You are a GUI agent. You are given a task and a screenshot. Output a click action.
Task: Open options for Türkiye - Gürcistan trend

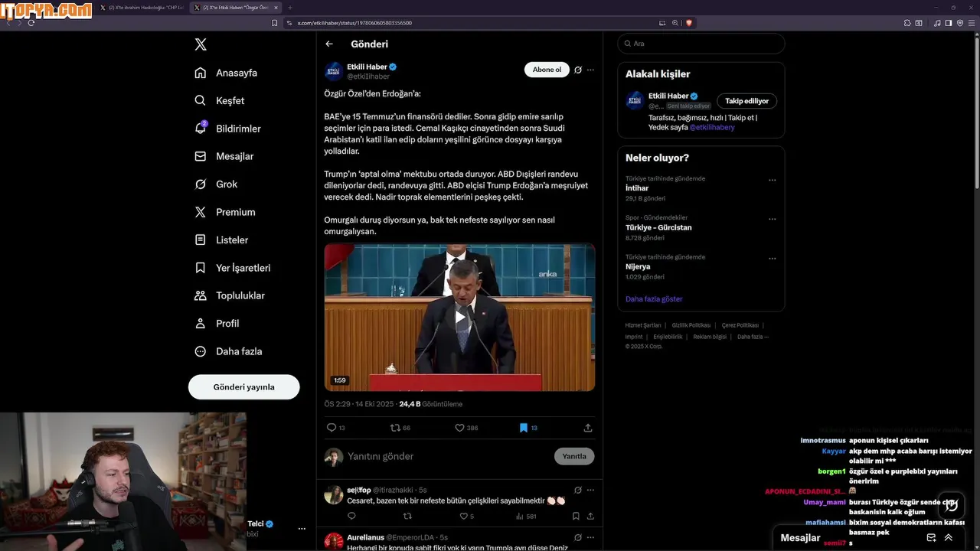point(772,220)
